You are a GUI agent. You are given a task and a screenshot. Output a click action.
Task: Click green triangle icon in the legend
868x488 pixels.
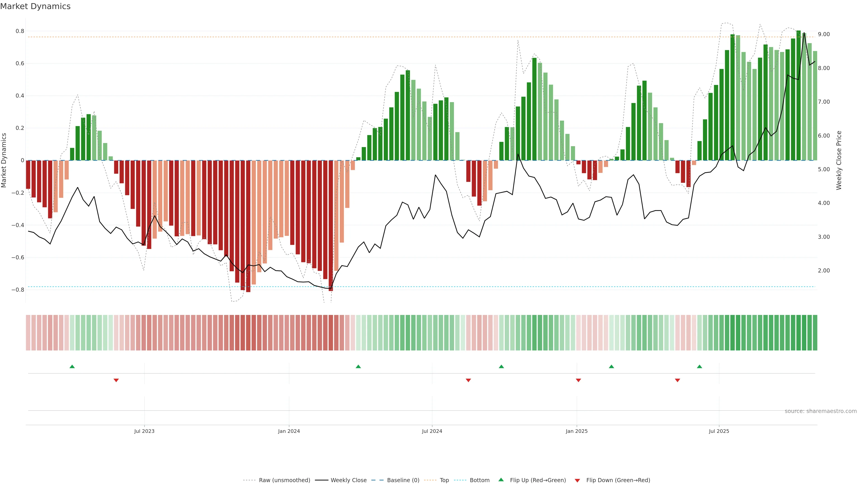501,480
